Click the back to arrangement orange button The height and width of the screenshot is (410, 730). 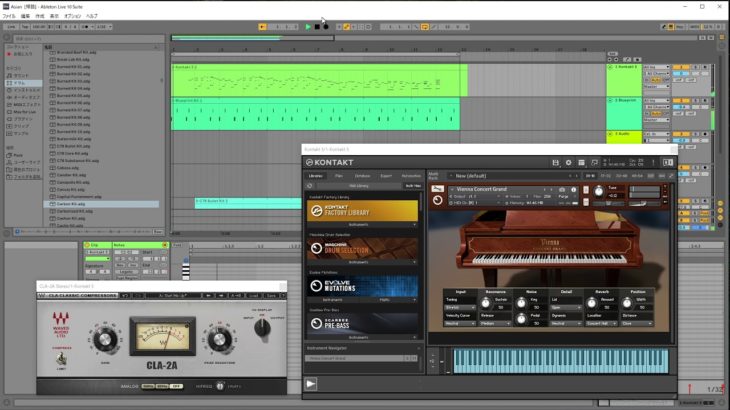tap(263, 27)
